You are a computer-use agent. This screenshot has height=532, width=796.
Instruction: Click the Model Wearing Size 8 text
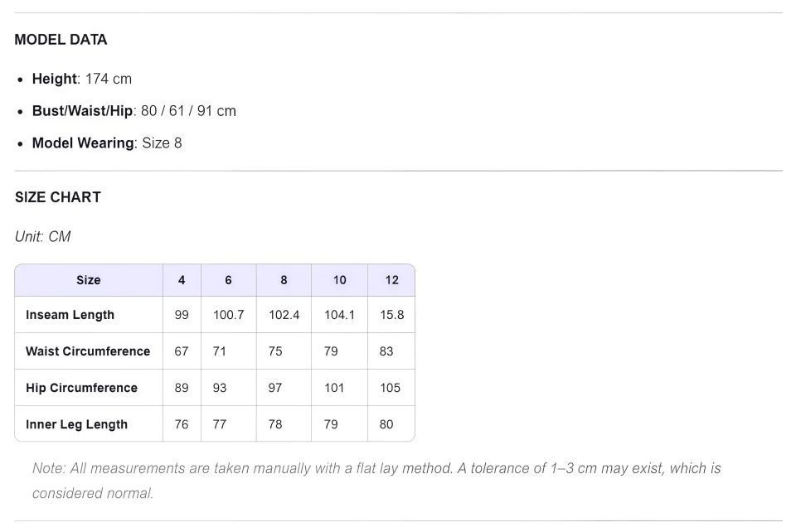tap(107, 143)
